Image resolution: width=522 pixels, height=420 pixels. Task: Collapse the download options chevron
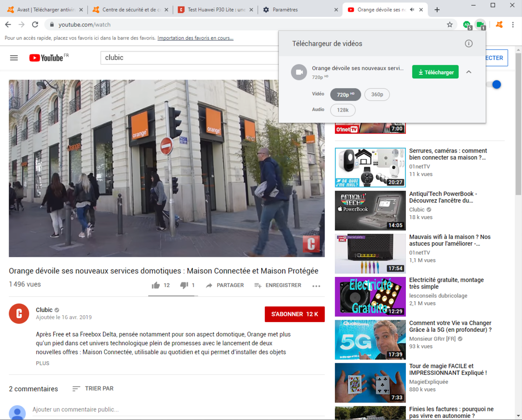[468, 72]
